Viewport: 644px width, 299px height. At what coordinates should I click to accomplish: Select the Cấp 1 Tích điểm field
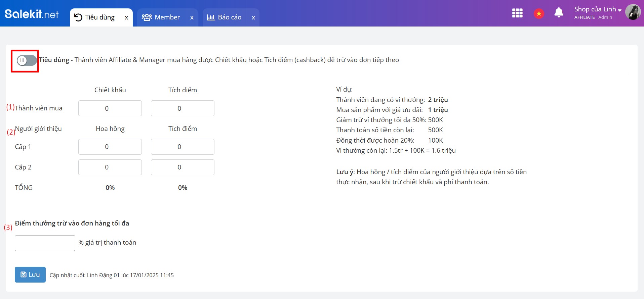(183, 147)
